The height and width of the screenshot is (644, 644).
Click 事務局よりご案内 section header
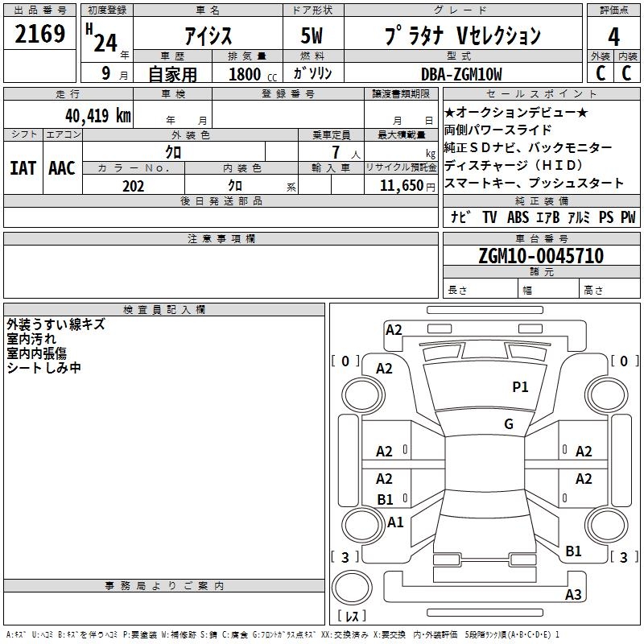click(x=164, y=586)
